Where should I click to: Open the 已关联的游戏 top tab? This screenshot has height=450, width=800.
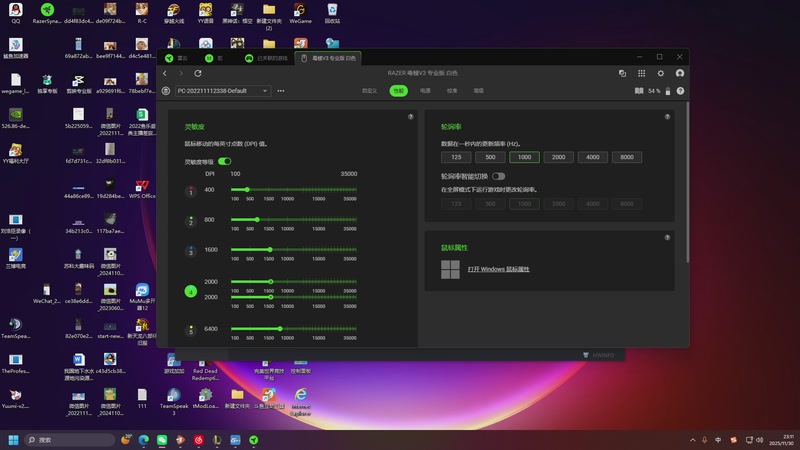tap(266, 58)
